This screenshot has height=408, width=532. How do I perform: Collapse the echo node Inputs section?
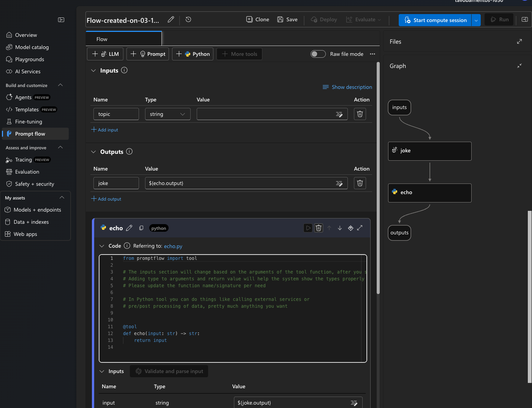[x=102, y=372]
